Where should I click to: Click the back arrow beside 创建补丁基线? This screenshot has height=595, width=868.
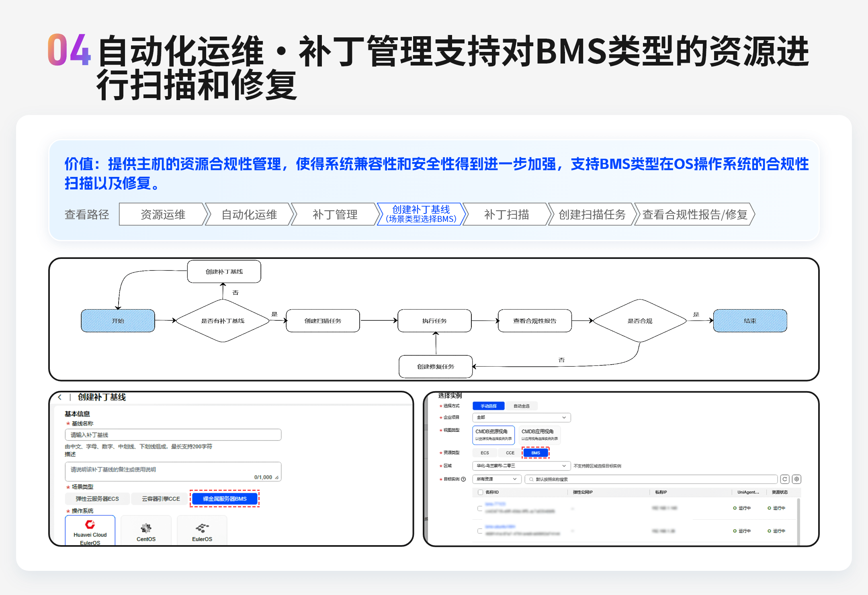60,397
